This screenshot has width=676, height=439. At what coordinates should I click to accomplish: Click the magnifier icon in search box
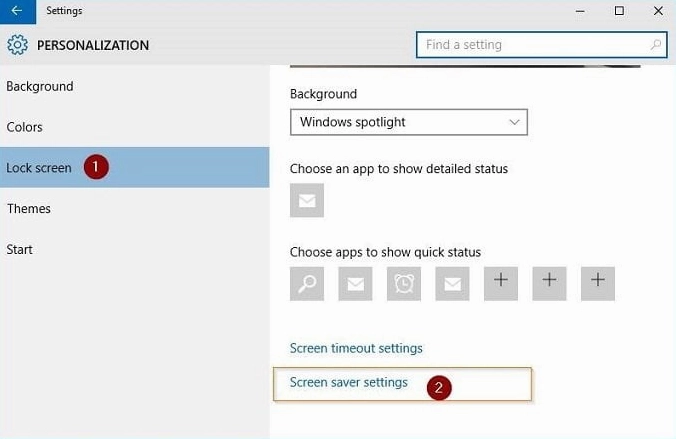point(656,45)
